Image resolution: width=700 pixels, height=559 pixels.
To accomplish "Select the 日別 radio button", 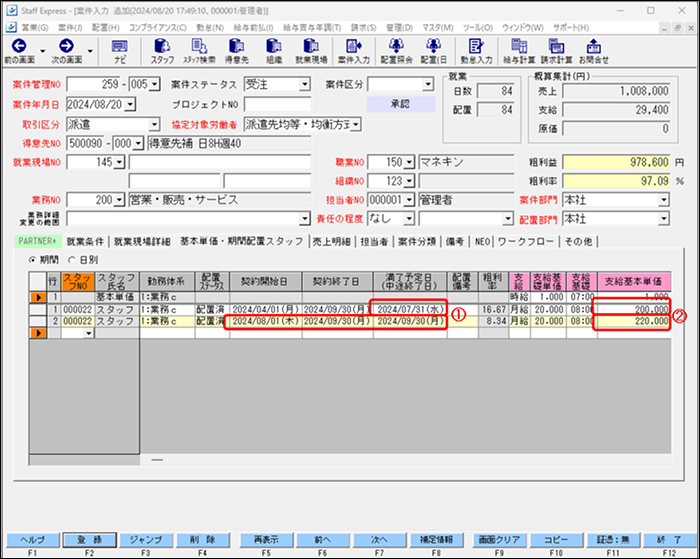I will 72,259.
